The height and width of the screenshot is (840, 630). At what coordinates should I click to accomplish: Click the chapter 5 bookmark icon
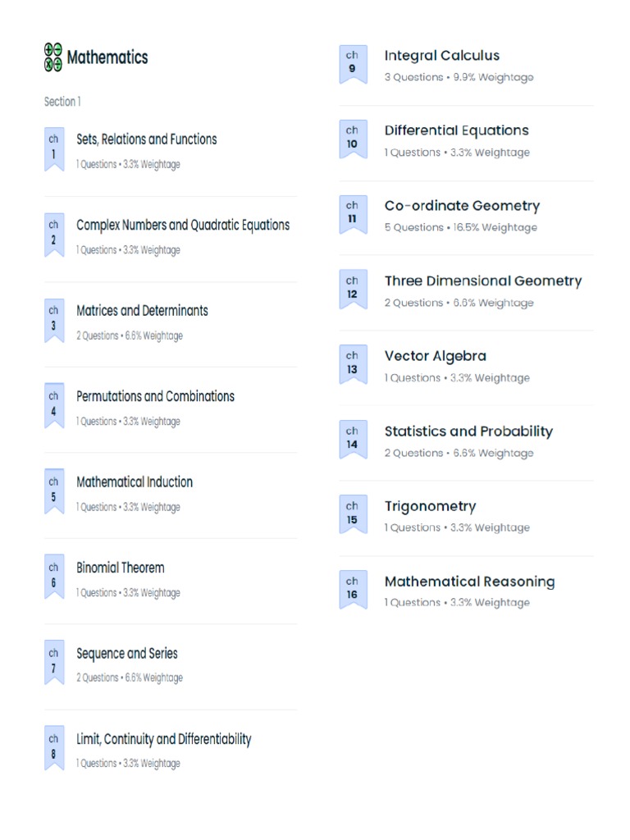point(54,491)
